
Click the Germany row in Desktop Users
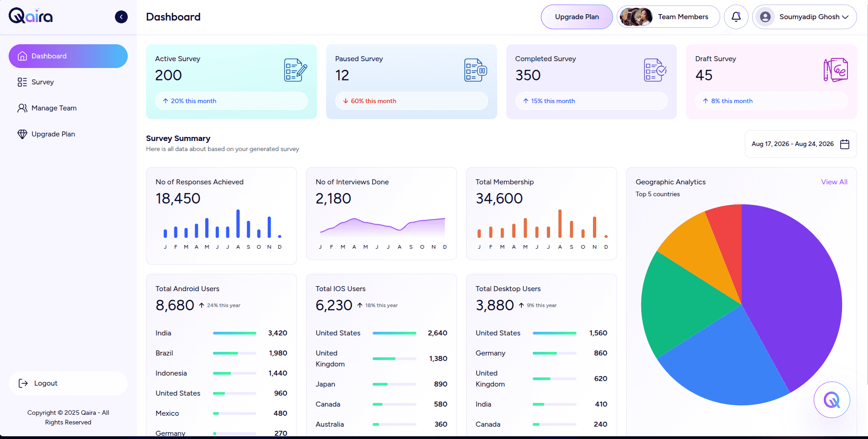tap(541, 353)
